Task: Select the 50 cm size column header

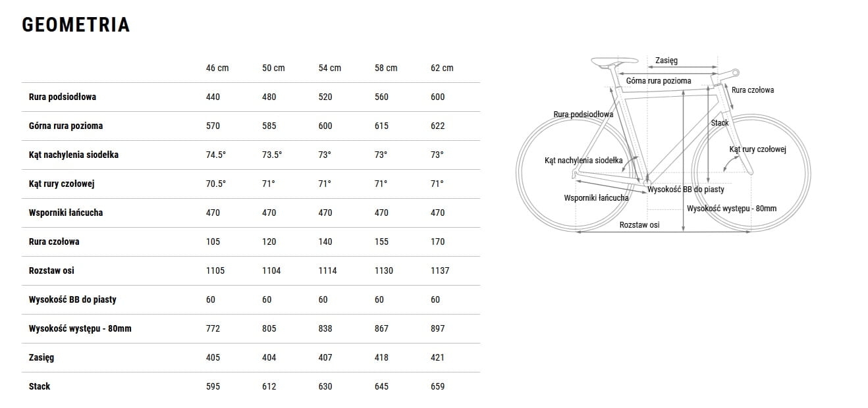Action: point(273,68)
